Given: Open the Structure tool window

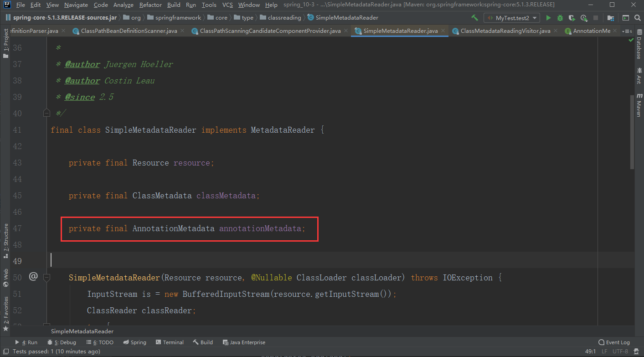Looking at the screenshot, I should (x=6, y=241).
